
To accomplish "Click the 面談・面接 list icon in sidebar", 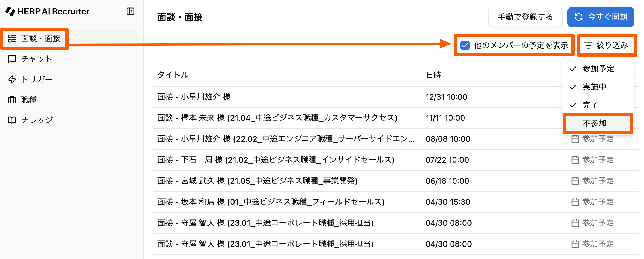I will tap(12, 39).
